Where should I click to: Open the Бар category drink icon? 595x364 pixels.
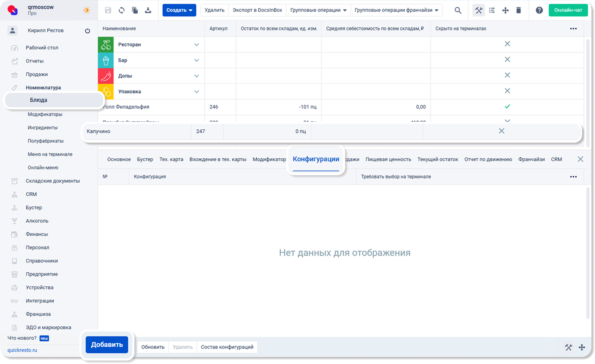coord(106,60)
